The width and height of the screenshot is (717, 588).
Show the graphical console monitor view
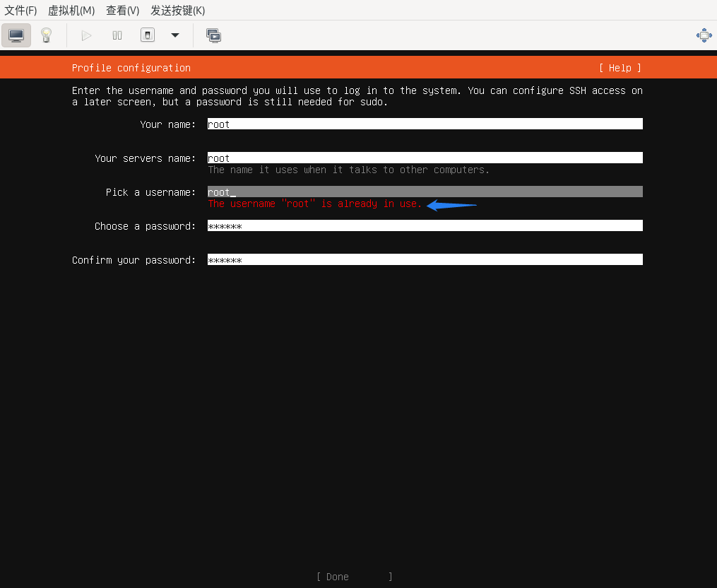pyautogui.click(x=16, y=35)
